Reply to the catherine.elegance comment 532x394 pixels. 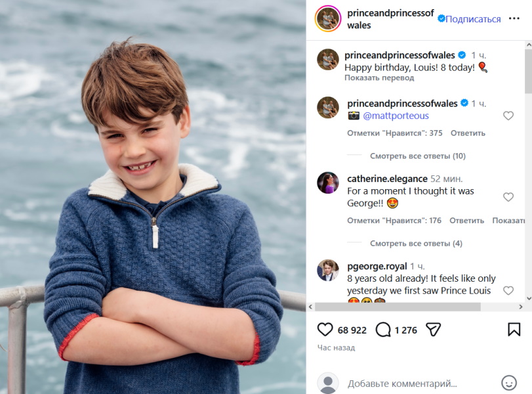(x=467, y=221)
